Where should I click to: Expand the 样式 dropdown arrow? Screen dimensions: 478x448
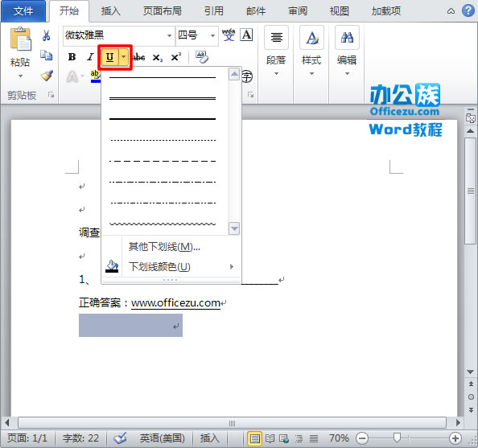click(x=311, y=73)
